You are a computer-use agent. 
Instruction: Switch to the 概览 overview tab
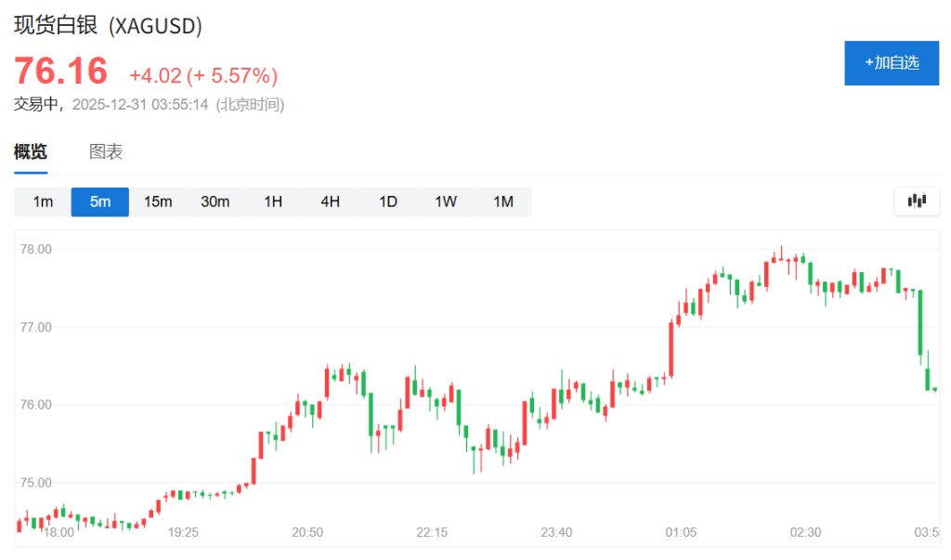(31, 152)
